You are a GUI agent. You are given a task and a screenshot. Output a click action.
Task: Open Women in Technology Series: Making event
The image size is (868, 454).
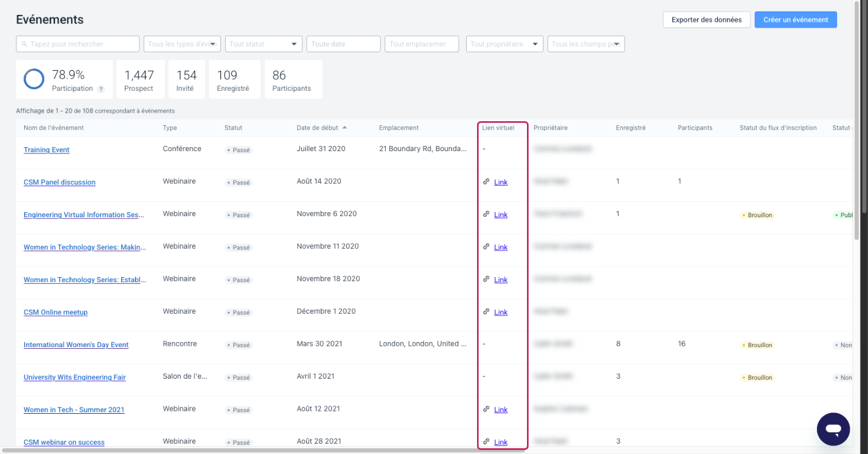click(x=84, y=248)
